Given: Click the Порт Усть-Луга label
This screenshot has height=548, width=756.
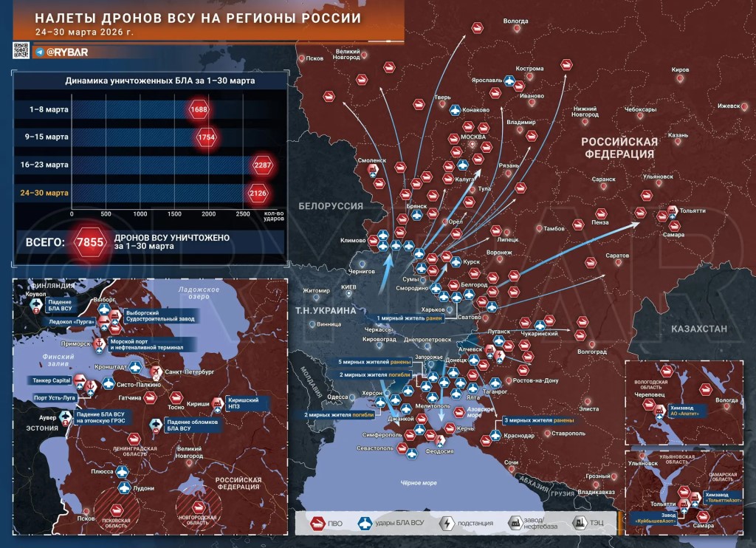Looking at the screenshot, I should tap(55, 398).
